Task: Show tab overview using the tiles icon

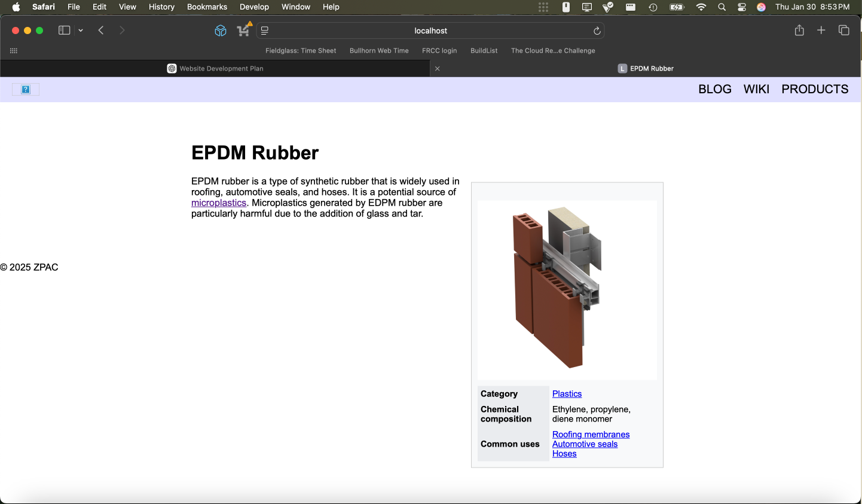Action: pyautogui.click(x=843, y=30)
